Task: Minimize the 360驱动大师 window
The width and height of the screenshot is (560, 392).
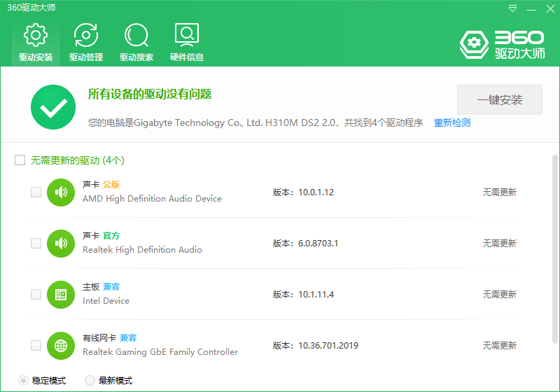Action: click(x=531, y=8)
